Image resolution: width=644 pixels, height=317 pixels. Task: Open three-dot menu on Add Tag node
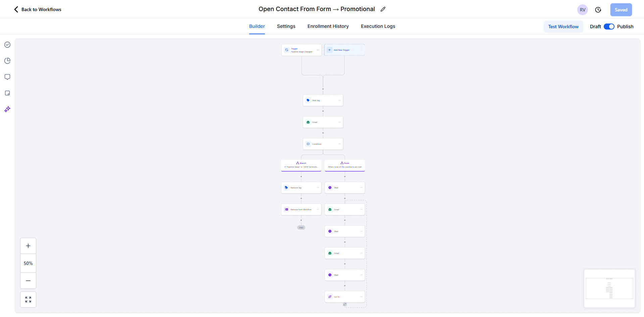[339, 100]
